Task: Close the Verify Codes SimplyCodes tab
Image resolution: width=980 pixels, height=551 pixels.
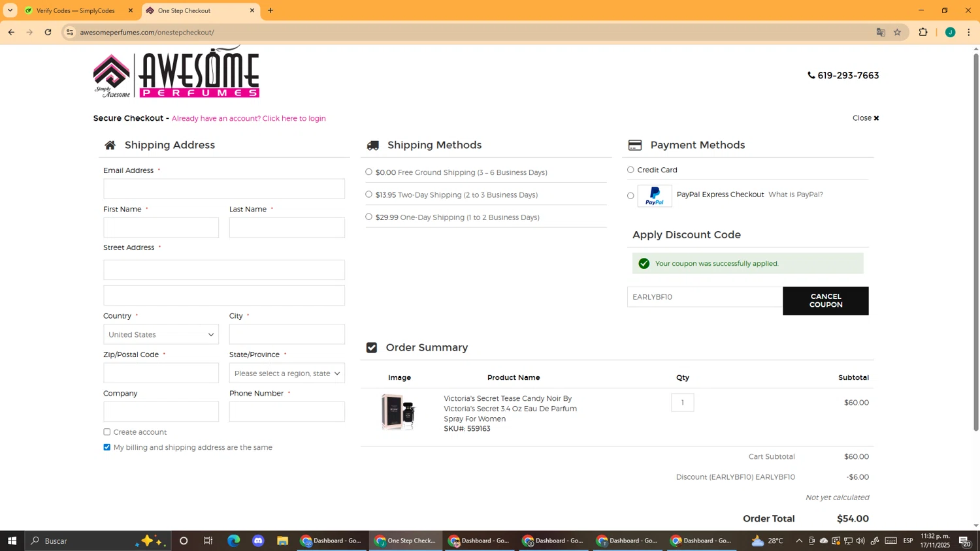Action: pyautogui.click(x=131, y=10)
